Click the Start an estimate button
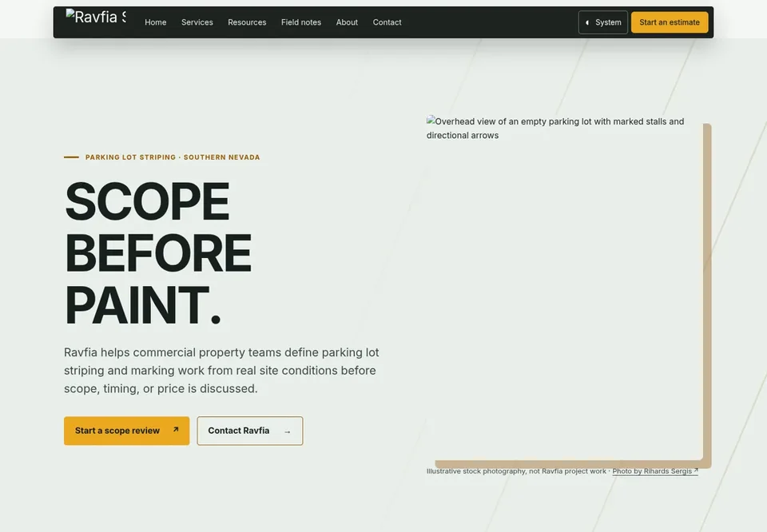The image size is (767, 532). coord(670,22)
